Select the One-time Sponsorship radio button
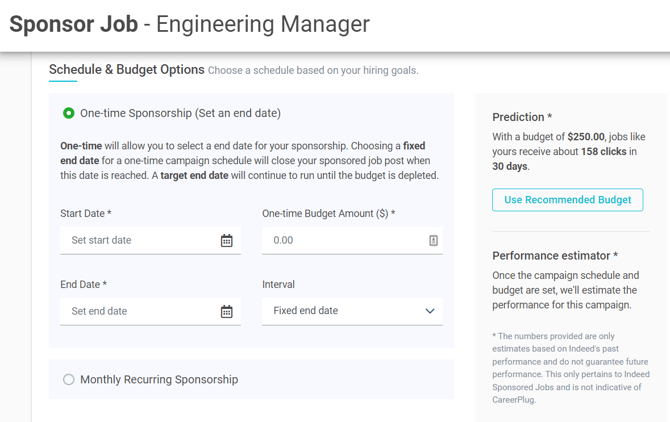The width and height of the screenshot is (670, 422). (69, 114)
